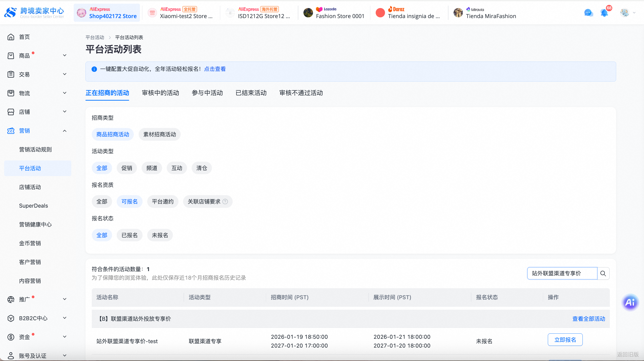
Task: Collapse the 营销 sidebar section
Action: [64, 131]
